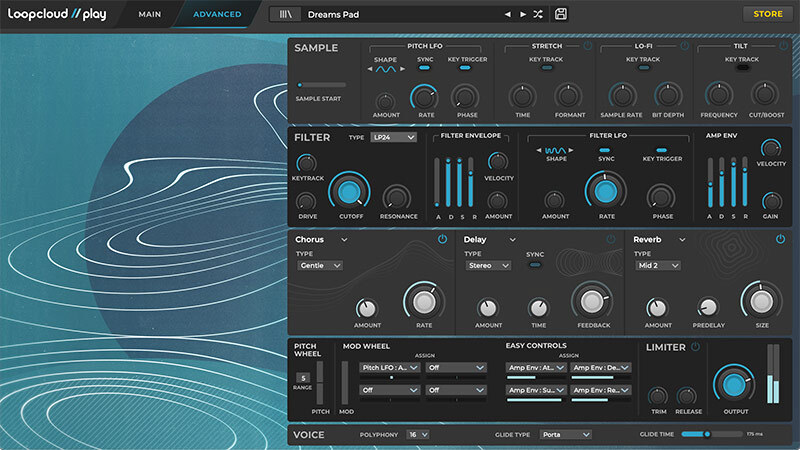Toggle the Chorus effect power icon
800x450 pixels.
coord(442,239)
